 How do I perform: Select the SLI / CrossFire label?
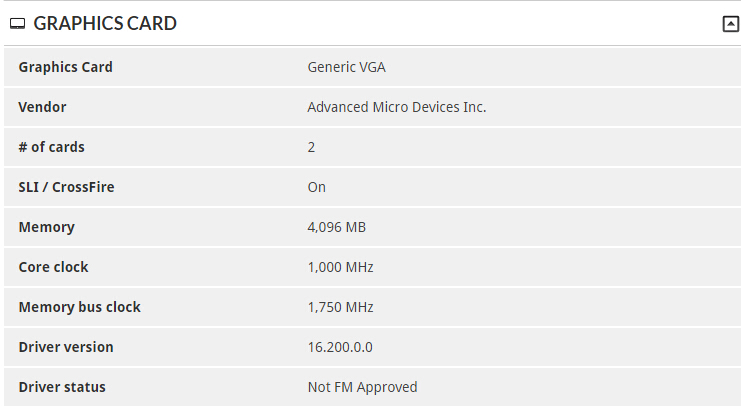click(x=66, y=187)
